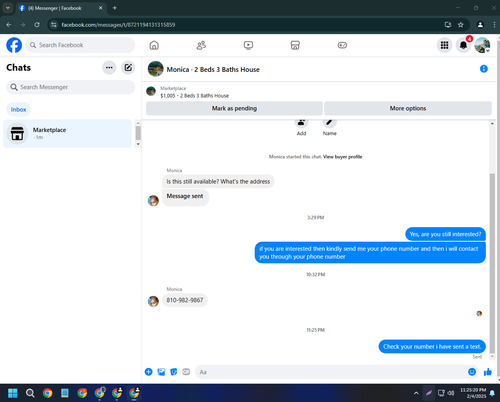
Task: Open the Facebook Home icon
Action: click(x=154, y=45)
